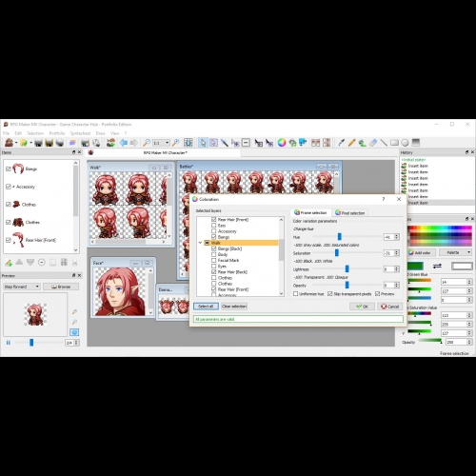Check the Facial Mark layer checkbox

click(x=214, y=260)
